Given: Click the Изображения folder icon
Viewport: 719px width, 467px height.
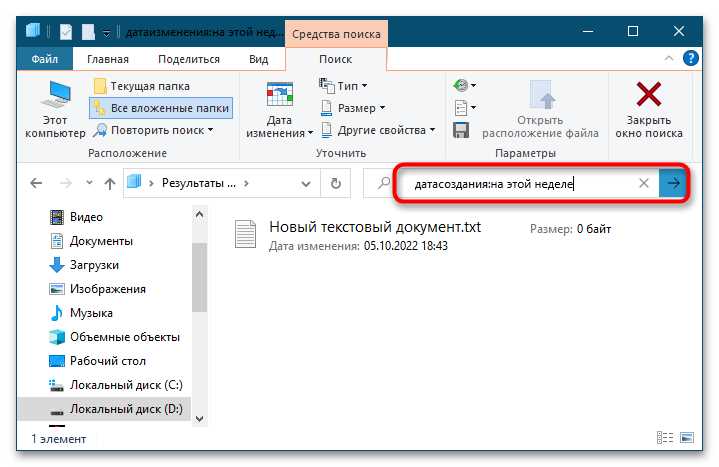Looking at the screenshot, I should pyautogui.click(x=56, y=289).
